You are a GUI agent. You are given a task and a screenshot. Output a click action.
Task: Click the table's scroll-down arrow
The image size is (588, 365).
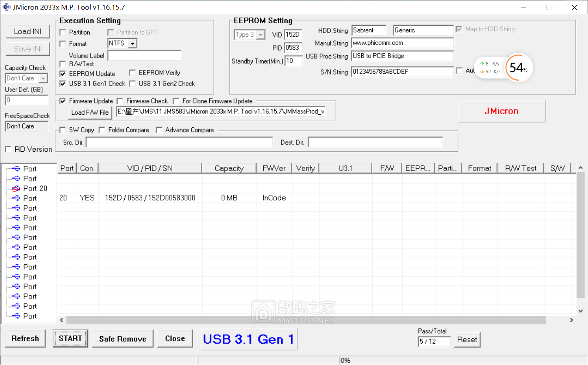pos(580,310)
